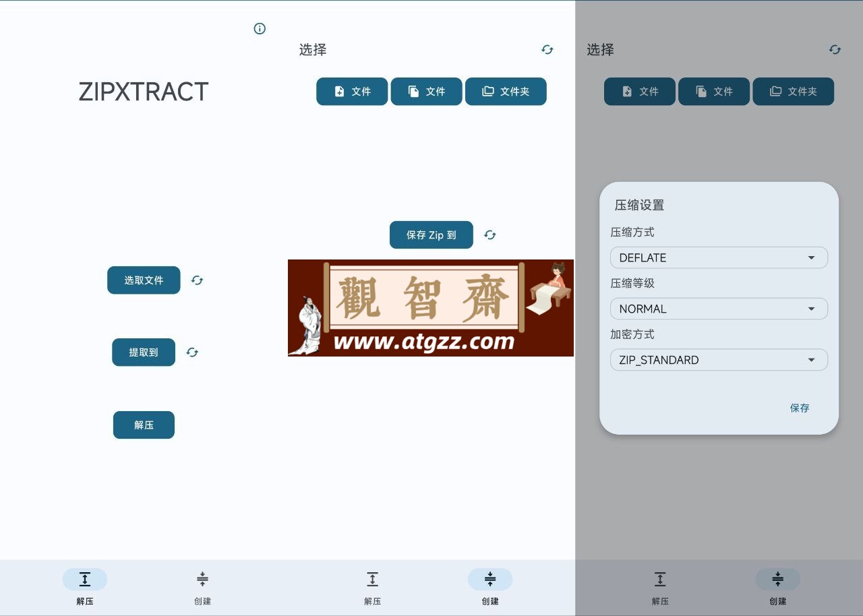The height and width of the screenshot is (616, 863).
Task: Tap the dimmed add-file 文件 button behind the dialog
Action: (x=640, y=92)
